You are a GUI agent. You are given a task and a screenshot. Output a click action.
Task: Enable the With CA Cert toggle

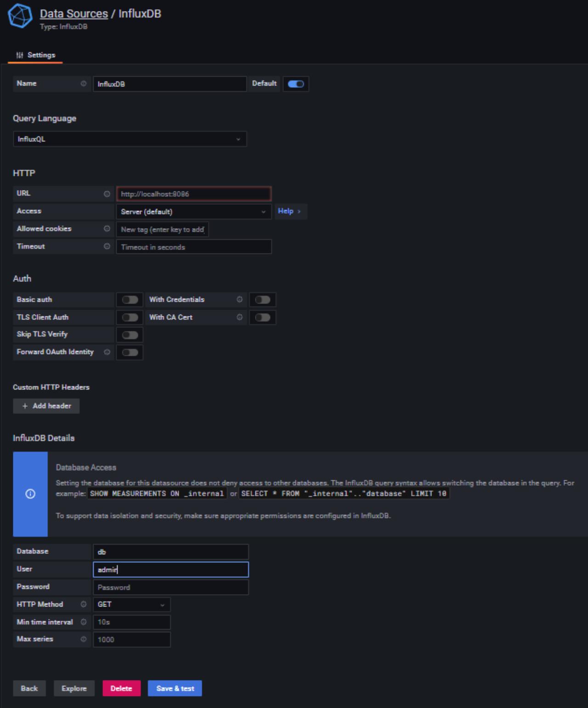coord(263,317)
